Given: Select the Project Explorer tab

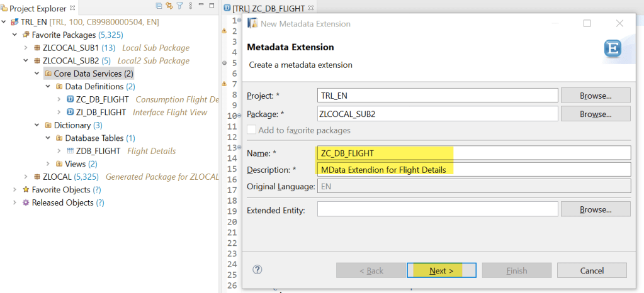Looking at the screenshot, I should (x=38, y=8).
